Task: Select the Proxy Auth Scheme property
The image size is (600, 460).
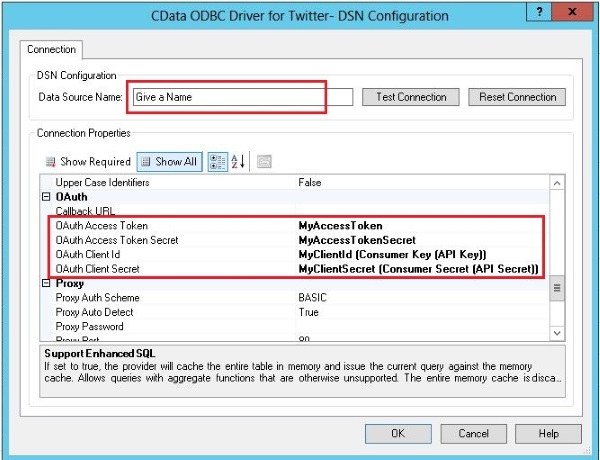Action: pyautogui.click(x=98, y=298)
